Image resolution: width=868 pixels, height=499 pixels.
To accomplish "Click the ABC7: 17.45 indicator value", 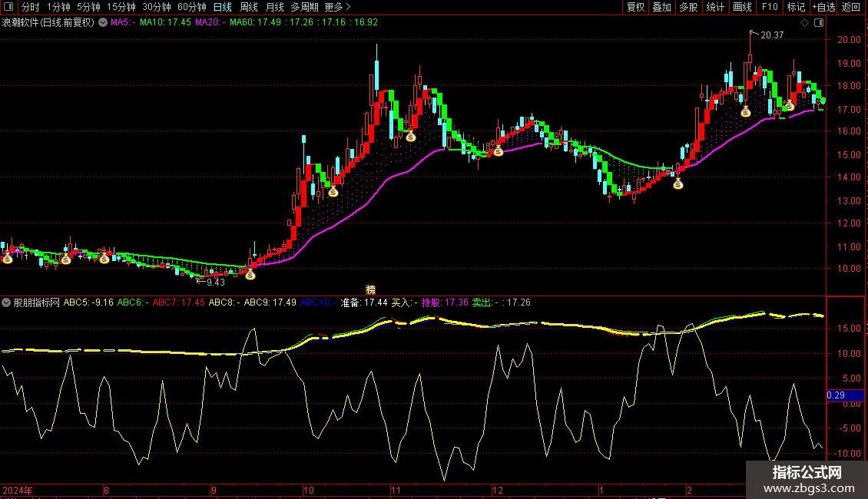I will (x=179, y=302).
